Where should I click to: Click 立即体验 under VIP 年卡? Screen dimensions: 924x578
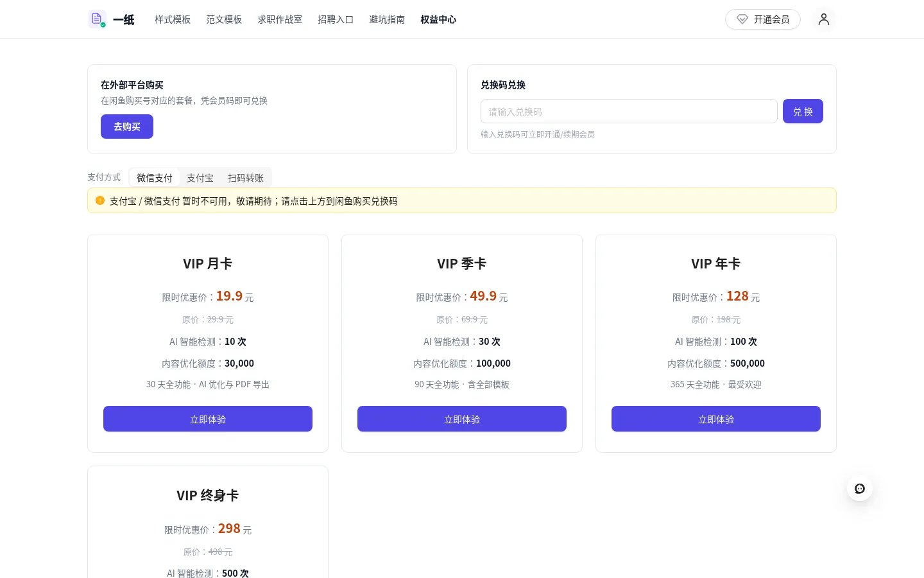pos(716,419)
